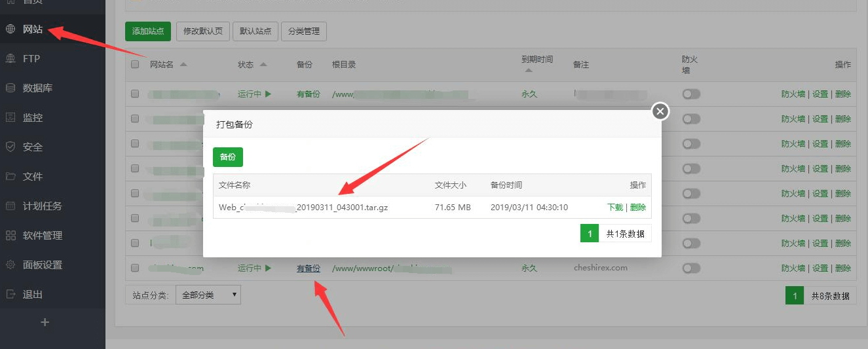Click the plus button at sidebar bottom
Screen dimensions: 868x349
tap(45, 322)
